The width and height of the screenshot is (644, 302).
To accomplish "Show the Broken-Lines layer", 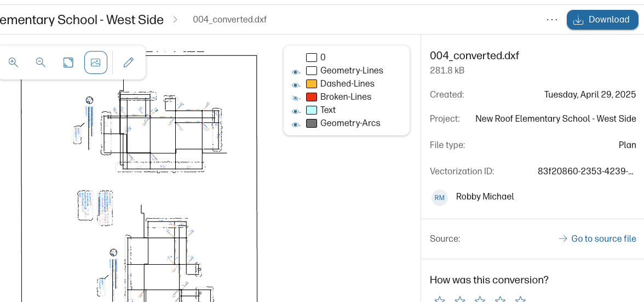I will [x=296, y=98].
